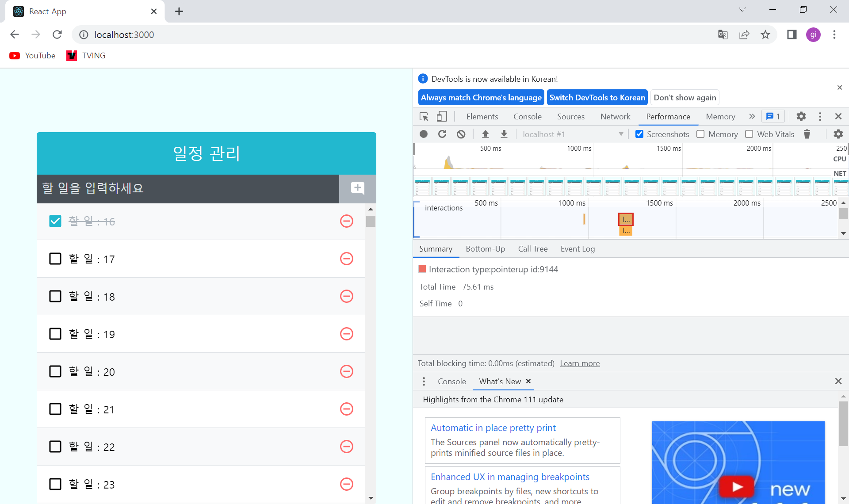Click the save profile download icon
Viewport: 849px width, 504px height.
point(504,134)
